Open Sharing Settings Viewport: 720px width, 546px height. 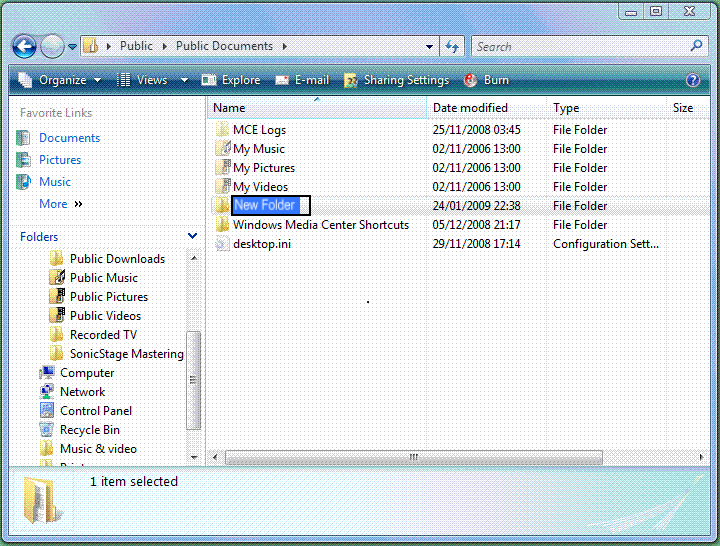coord(396,80)
